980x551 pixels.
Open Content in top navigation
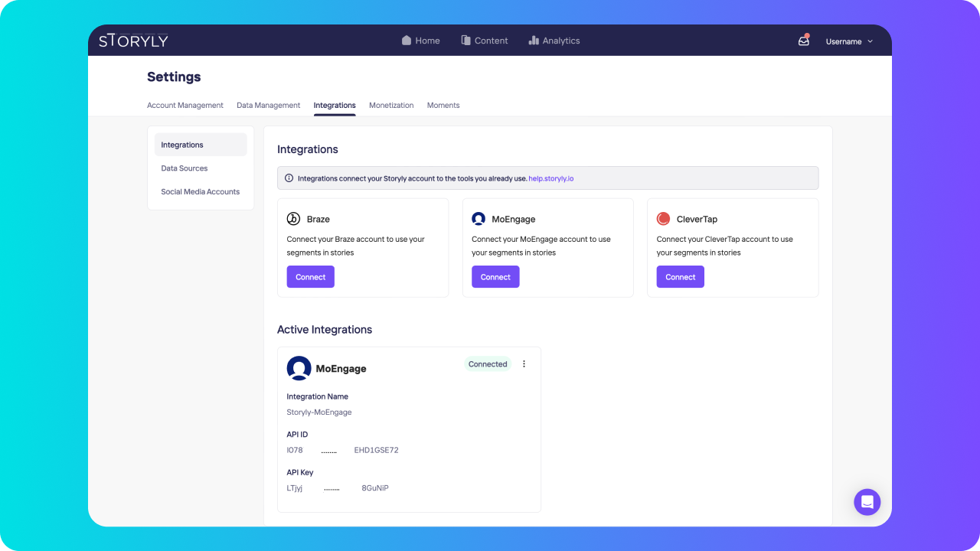coord(484,41)
